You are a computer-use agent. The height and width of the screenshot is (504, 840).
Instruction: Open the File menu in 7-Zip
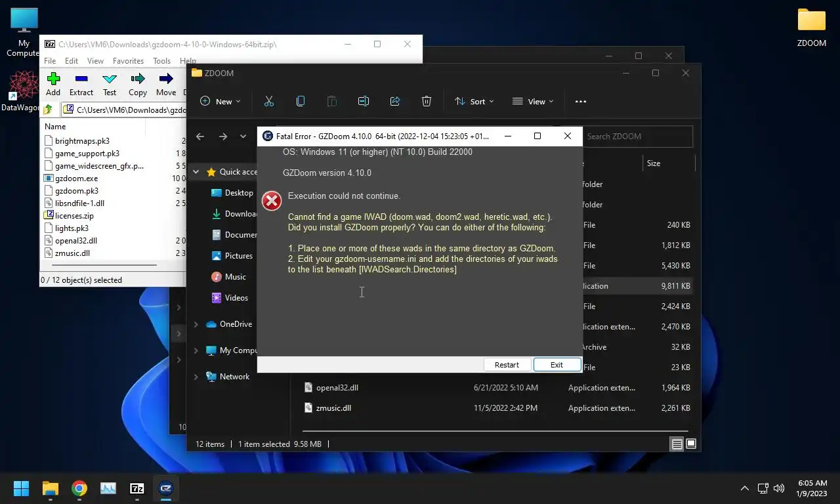50,61
